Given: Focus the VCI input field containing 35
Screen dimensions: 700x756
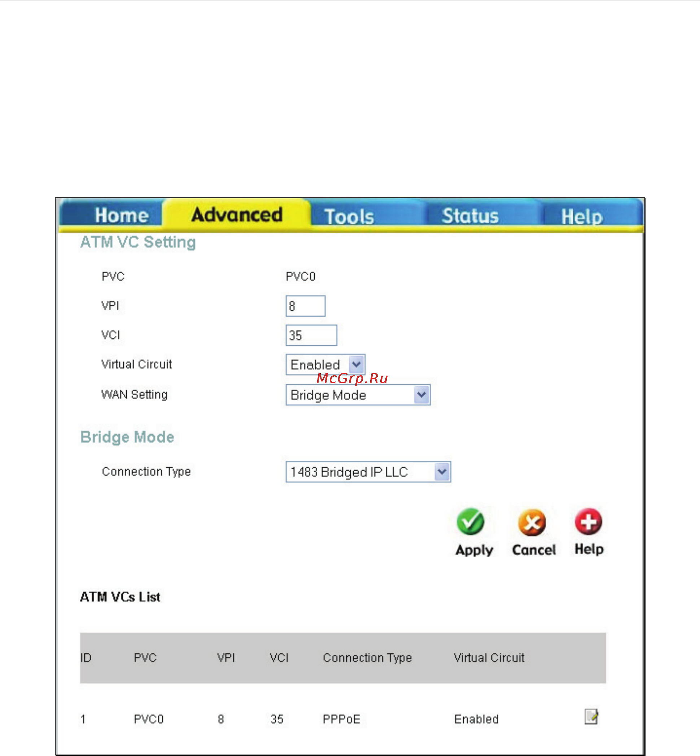Looking at the screenshot, I should [311, 335].
